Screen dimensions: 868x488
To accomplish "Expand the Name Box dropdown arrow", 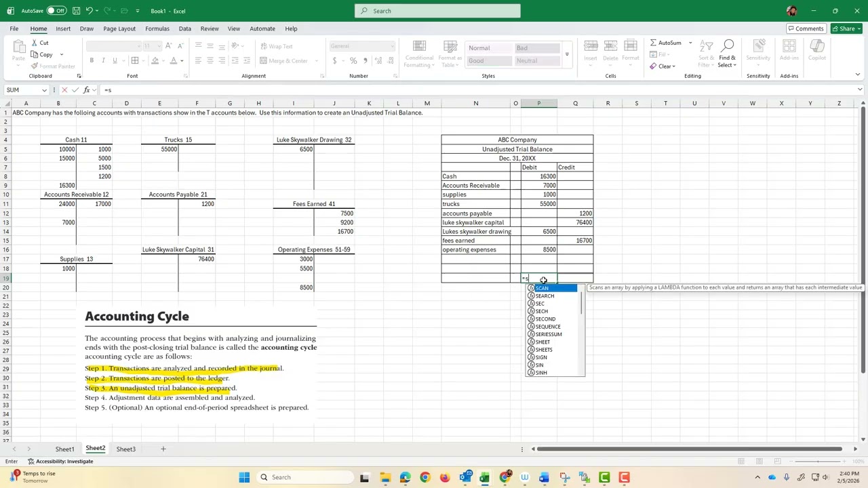I will click(44, 90).
